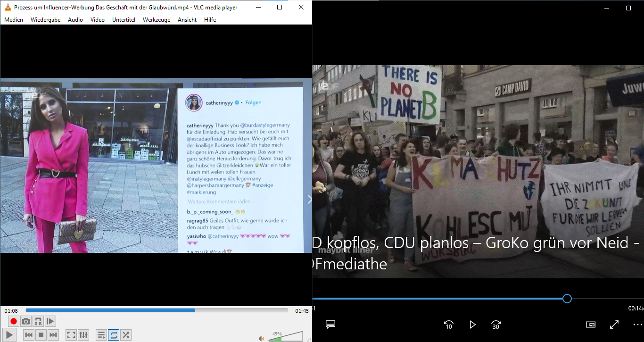Open subtitles and audio menu in right player
This screenshot has width=644, height=342.
pyautogui.click(x=330, y=325)
